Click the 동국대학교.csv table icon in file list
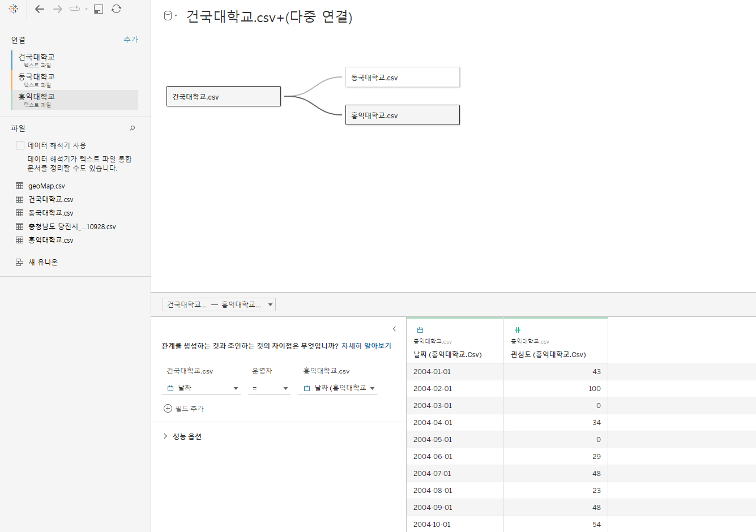Screen dimensions: 756x532 coord(20,213)
